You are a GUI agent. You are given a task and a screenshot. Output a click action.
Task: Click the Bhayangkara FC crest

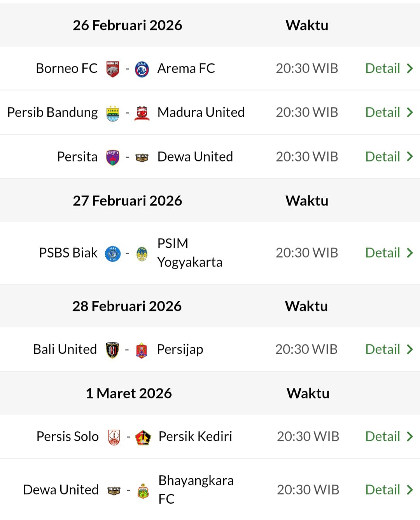(143, 490)
